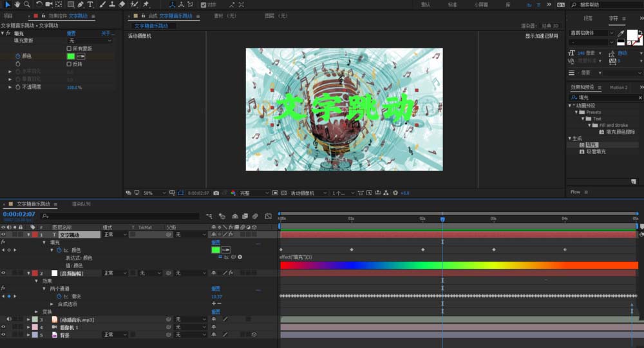Image resolution: width=644 pixels, height=348 pixels.
Task: Open the 填充蒙版 dropdown
Action: point(90,41)
